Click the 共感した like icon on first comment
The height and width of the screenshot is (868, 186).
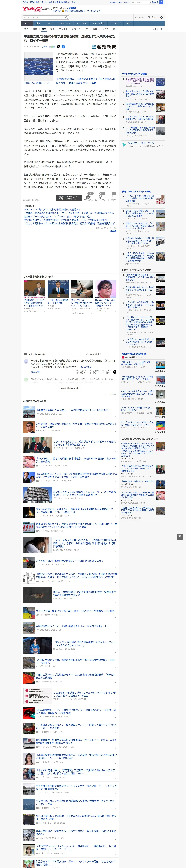pos(78,372)
